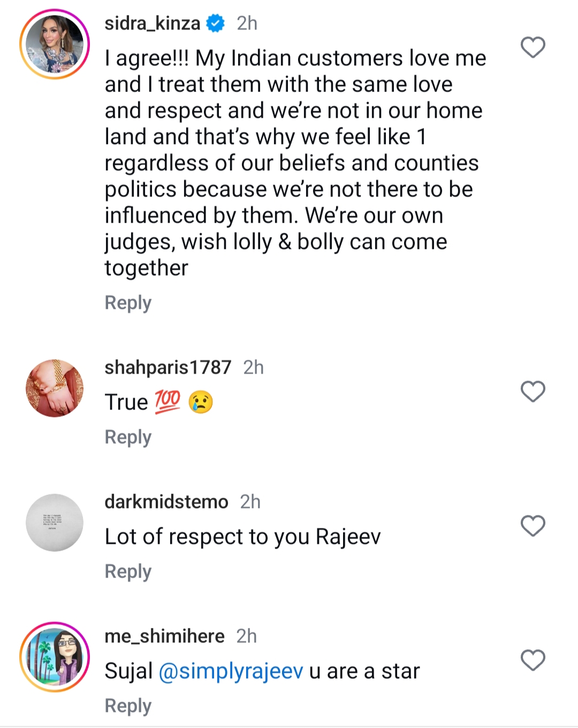The height and width of the screenshot is (728, 578).
Task: Select the 100 emoji next to True
Action: coord(166,400)
